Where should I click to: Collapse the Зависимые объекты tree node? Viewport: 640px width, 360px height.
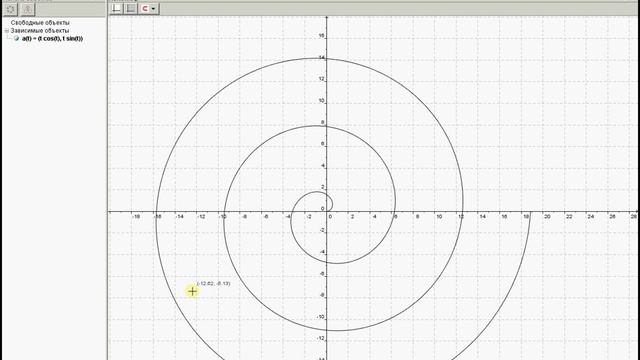(x=7, y=31)
